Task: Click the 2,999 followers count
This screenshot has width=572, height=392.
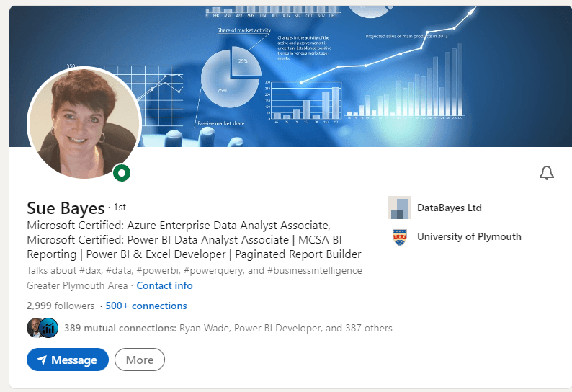Action: [61, 306]
